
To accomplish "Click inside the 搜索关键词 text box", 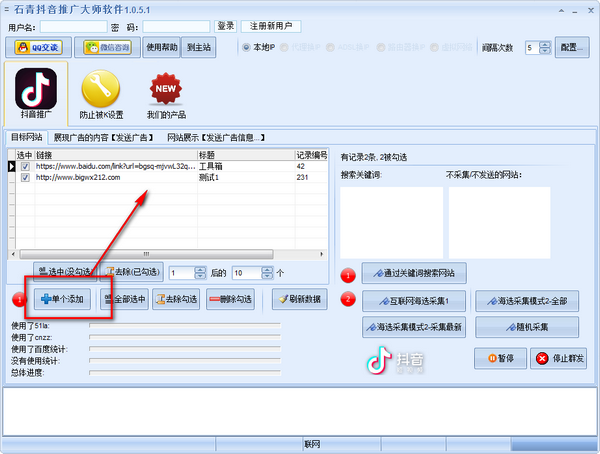I will pos(391,222).
